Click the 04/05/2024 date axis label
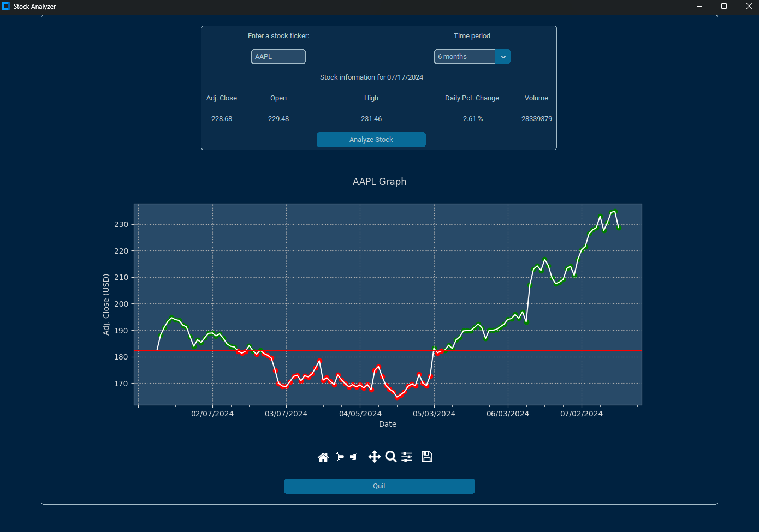The width and height of the screenshot is (759, 532). click(360, 414)
